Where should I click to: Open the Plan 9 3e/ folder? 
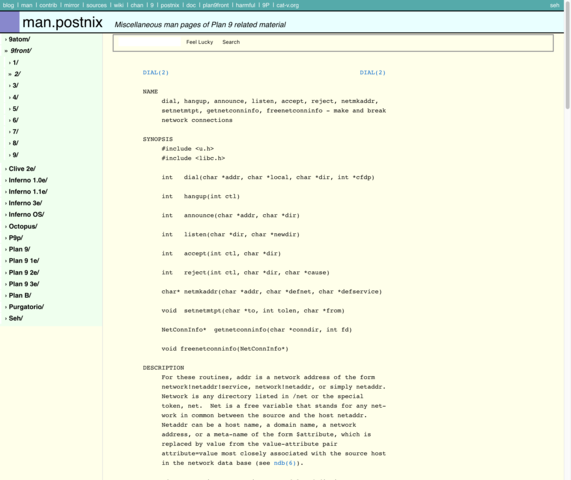(x=24, y=284)
